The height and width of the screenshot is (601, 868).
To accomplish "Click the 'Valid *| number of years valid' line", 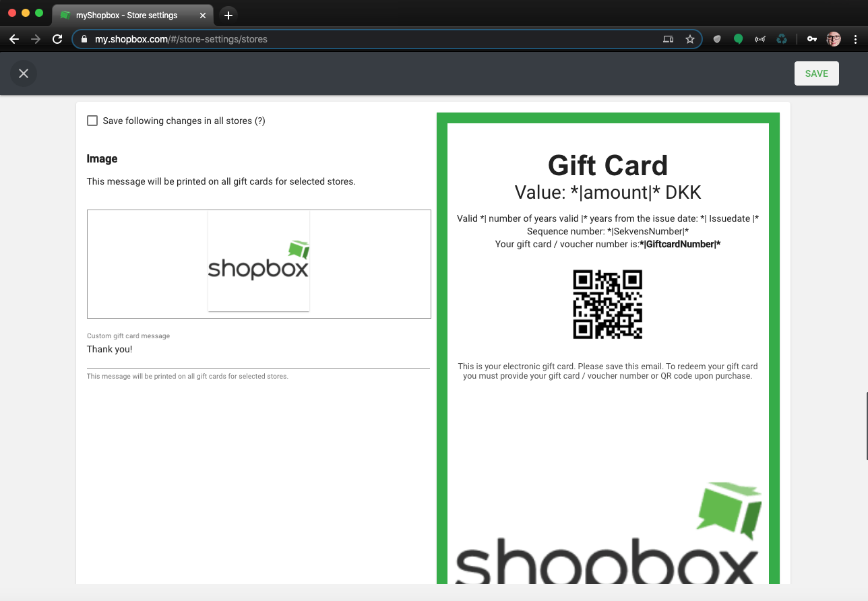I will point(608,218).
